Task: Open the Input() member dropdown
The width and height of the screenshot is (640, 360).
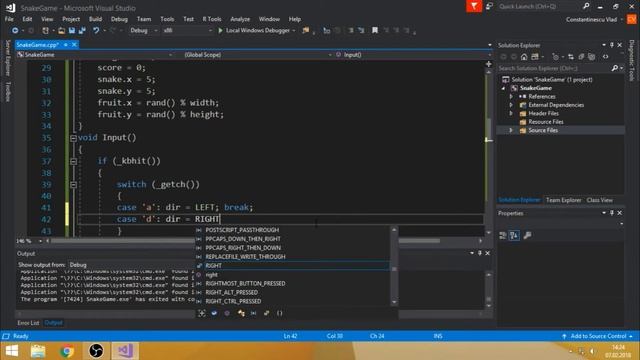Action: click(413, 54)
